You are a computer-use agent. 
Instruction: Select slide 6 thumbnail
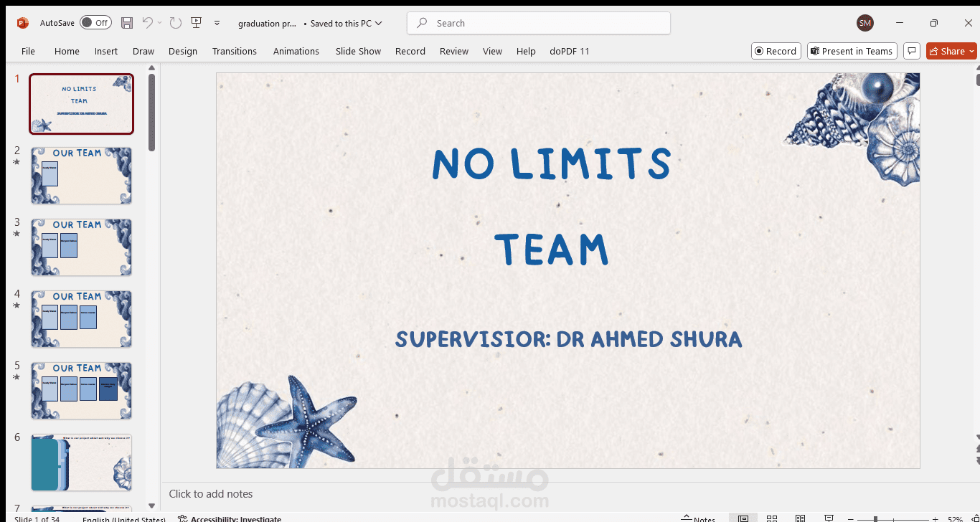[x=81, y=462]
